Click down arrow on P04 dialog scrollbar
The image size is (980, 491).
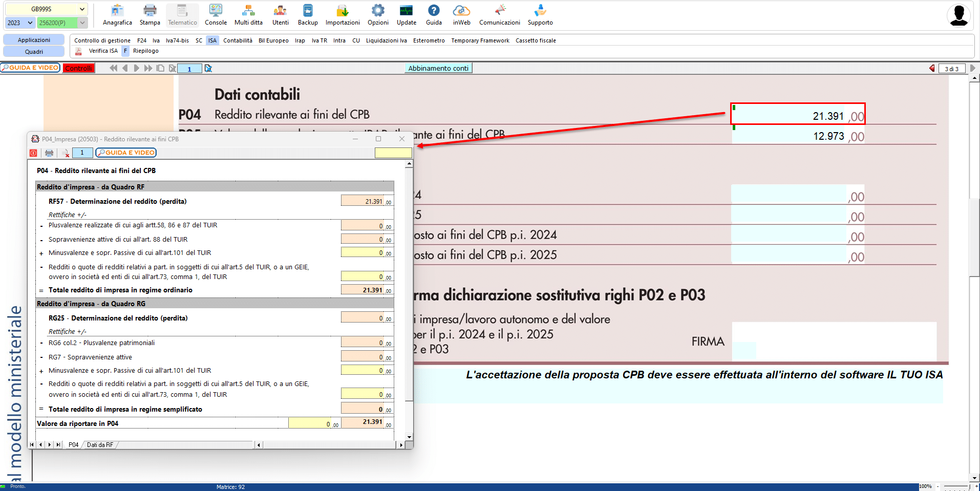(x=409, y=437)
